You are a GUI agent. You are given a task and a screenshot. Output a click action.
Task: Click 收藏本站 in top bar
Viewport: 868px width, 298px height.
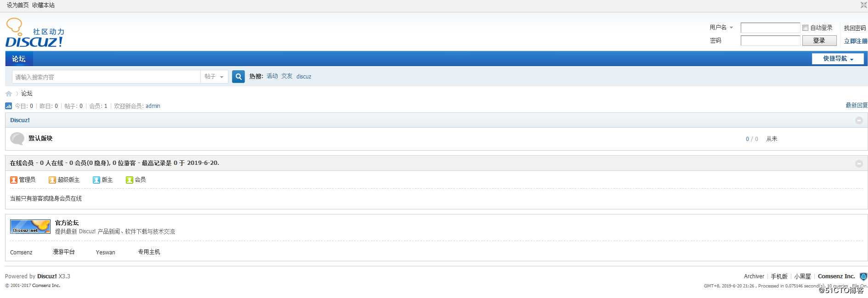(x=43, y=5)
